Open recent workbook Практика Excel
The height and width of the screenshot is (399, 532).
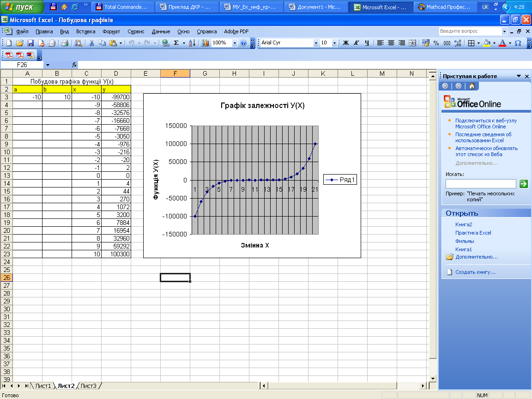tap(473, 233)
